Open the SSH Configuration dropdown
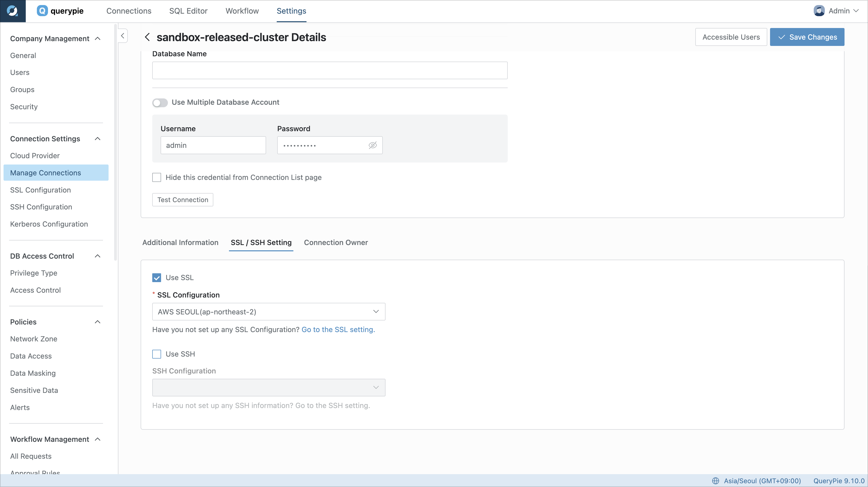868x487 pixels. click(x=269, y=387)
